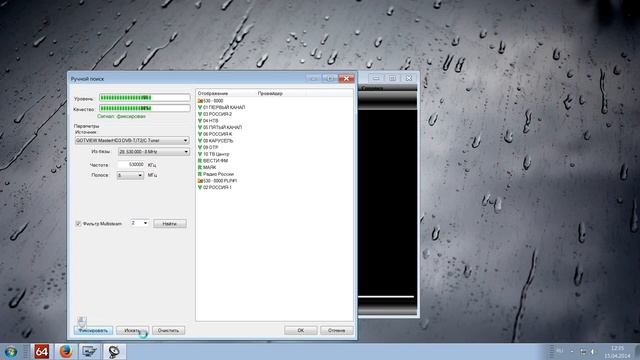Open the red 64 taskbar application
Screen dimensions: 640x360
pos(42,351)
